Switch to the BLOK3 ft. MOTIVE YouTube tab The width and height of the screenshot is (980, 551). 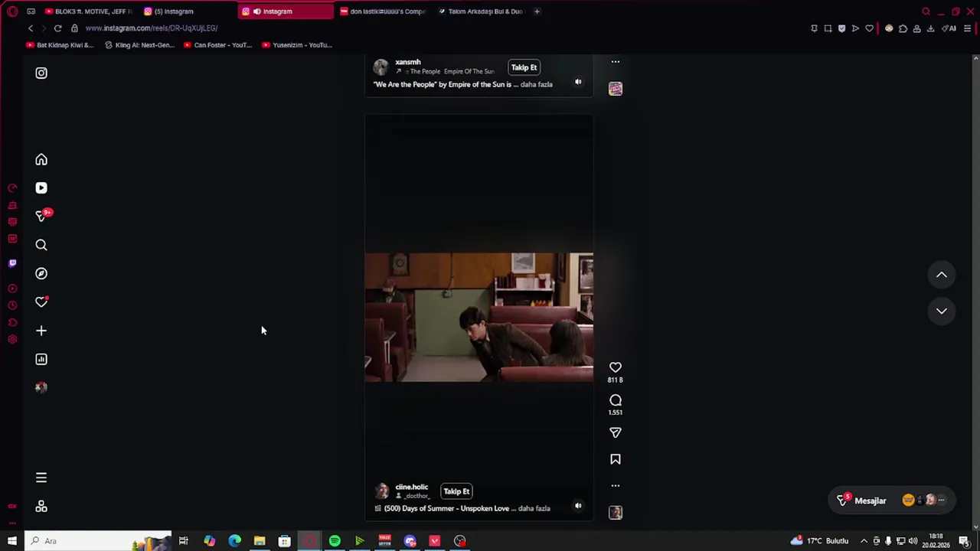click(88, 11)
